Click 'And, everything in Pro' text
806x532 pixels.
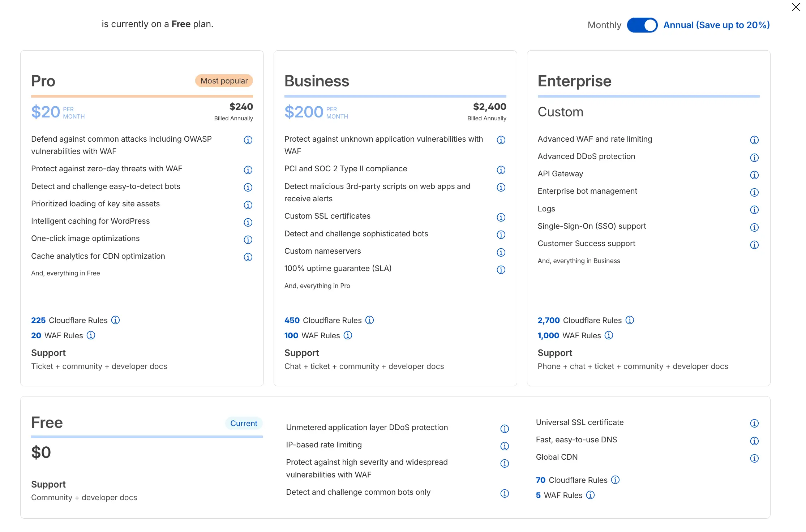coord(317,286)
